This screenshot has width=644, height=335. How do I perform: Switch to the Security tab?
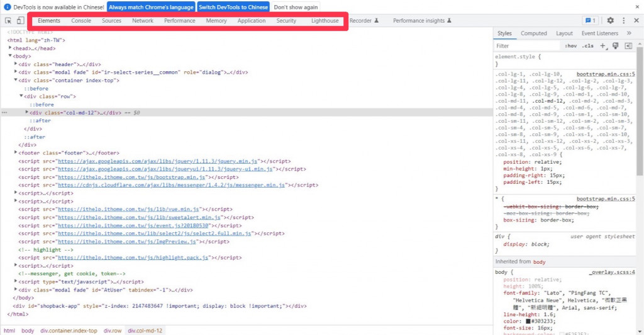point(286,21)
